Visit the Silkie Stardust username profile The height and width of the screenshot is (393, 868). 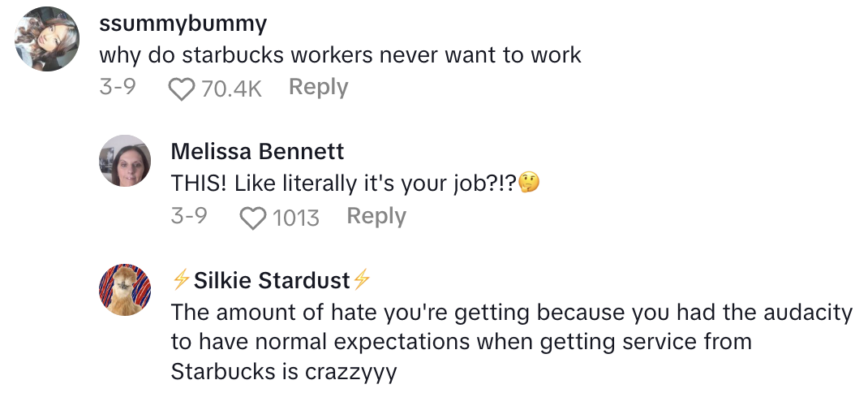[272, 281]
